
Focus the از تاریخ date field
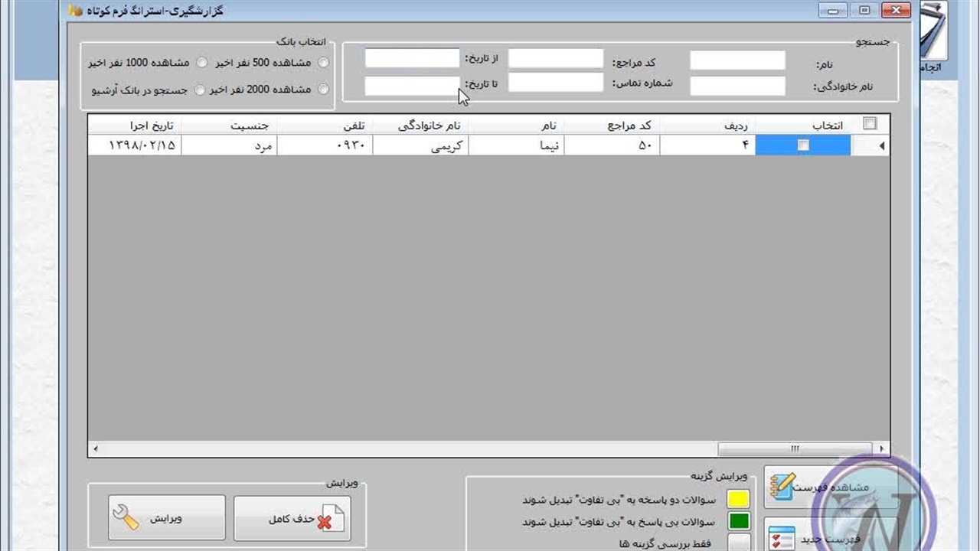pos(412,58)
